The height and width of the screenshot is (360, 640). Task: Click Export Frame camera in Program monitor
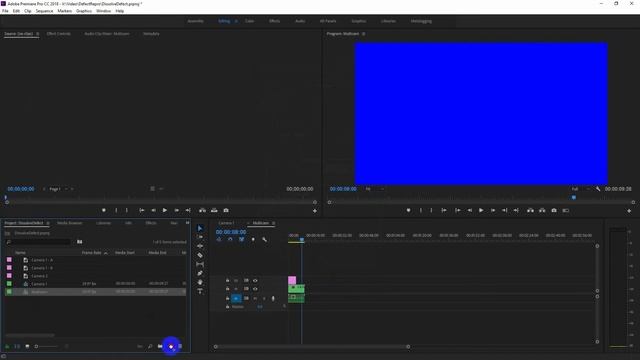tap(554, 211)
